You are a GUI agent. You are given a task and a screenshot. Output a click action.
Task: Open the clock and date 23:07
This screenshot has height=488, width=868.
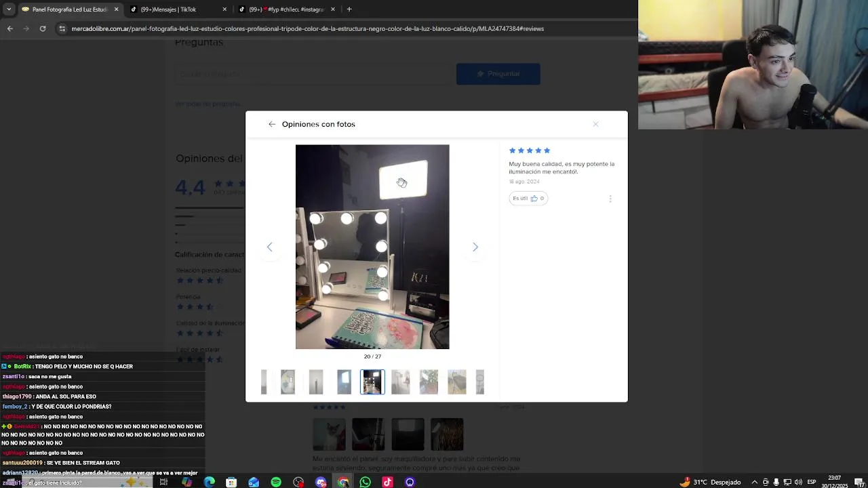click(833, 482)
